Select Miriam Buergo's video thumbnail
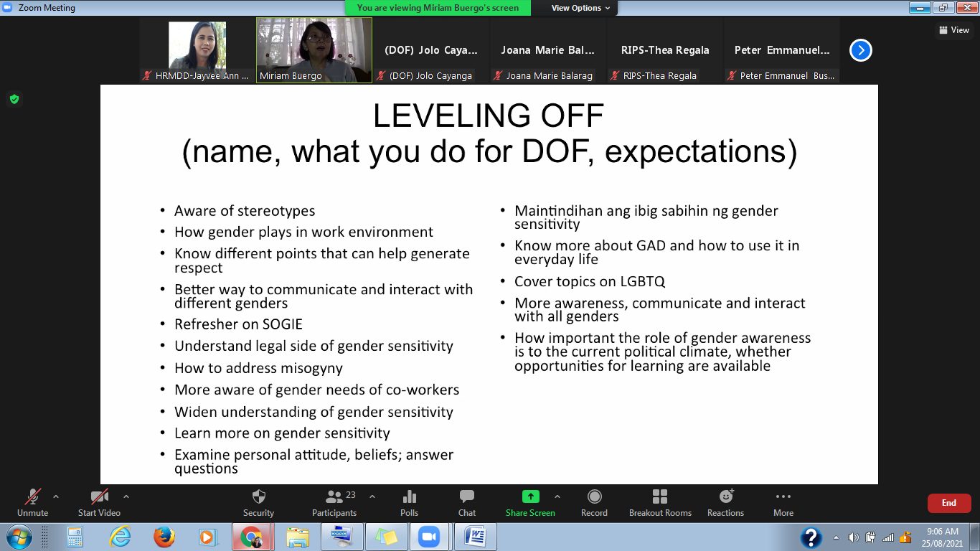 [x=314, y=50]
